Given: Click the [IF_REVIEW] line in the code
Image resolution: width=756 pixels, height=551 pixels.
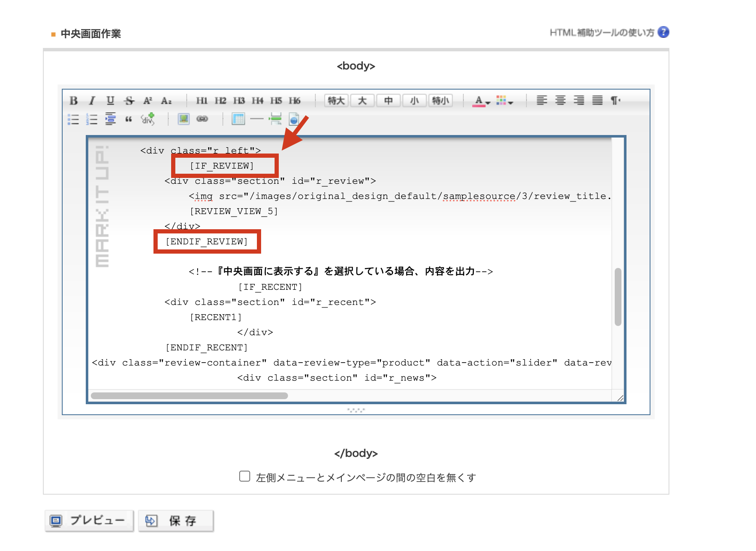Looking at the screenshot, I should pyautogui.click(x=222, y=166).
